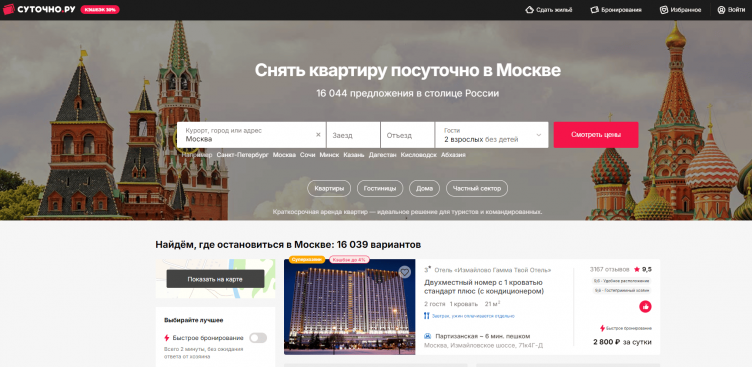The width and height of the screenshot is (752, 367).
Task: Choose Абхазия suggestion
Action: pyautogui.click(x=453, y=155)
